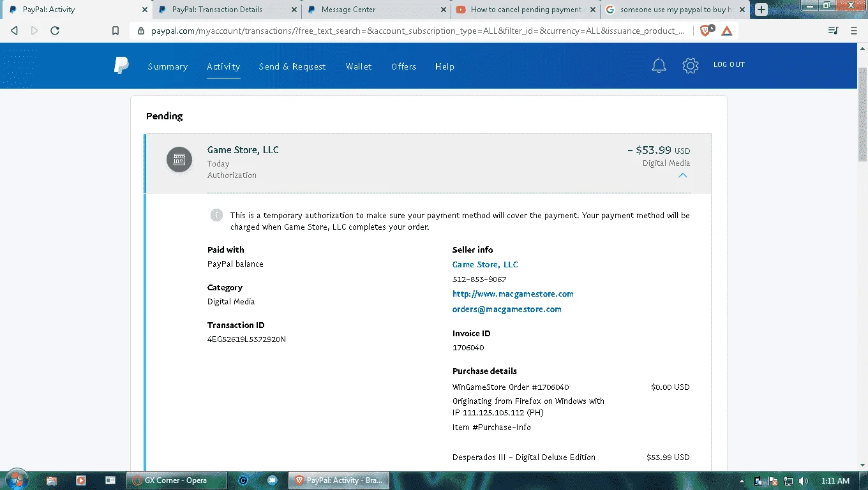Viewport: 868px width, 490px height.
Task: Open Game Store, LLC seller link
Action: tap(485, 264)
